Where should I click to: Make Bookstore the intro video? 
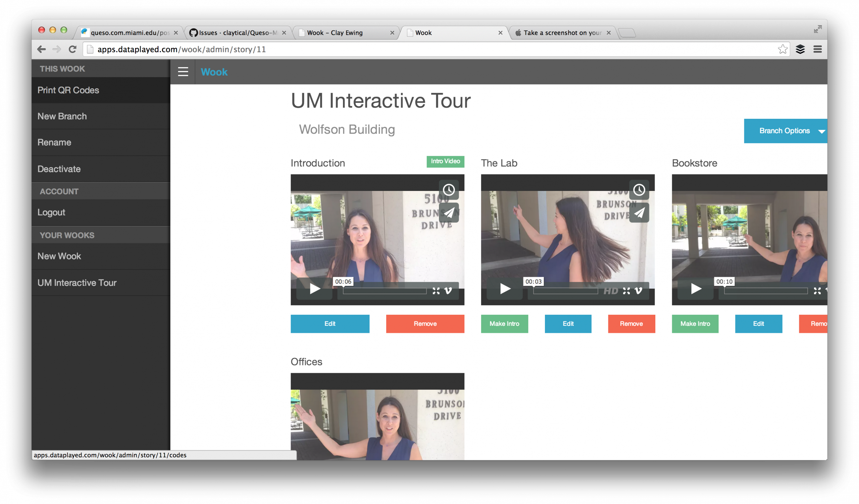pyautogui.click(x=695, y=323)
